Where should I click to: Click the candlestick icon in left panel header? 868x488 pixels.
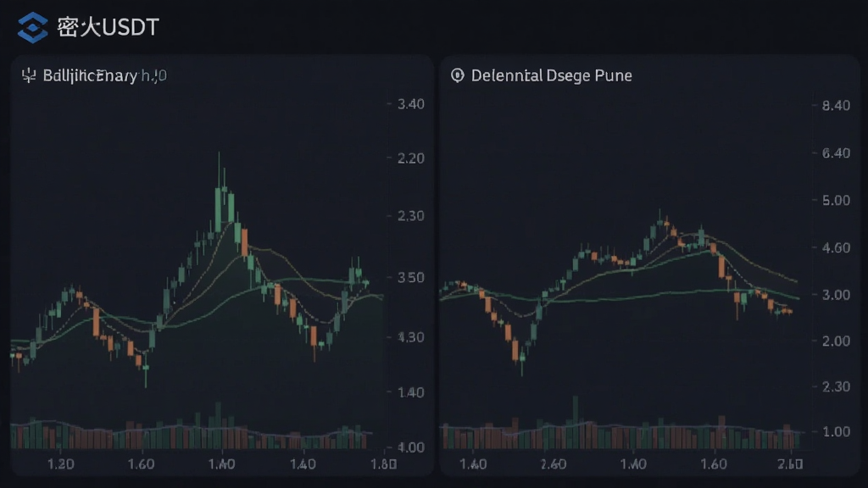28,75
